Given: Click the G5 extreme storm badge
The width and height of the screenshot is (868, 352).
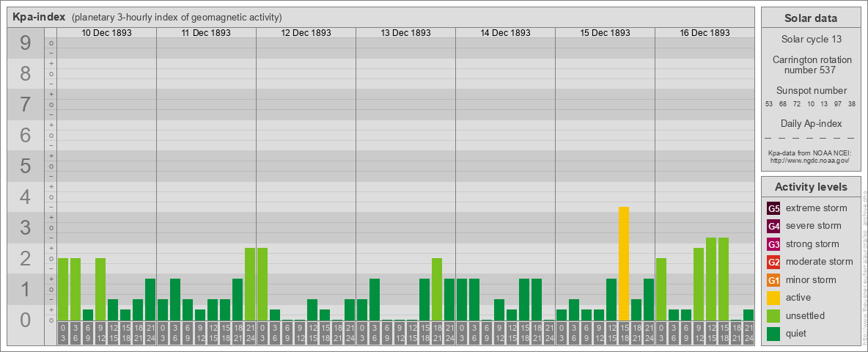Looking at the screenshot, I should click(773, 208).
